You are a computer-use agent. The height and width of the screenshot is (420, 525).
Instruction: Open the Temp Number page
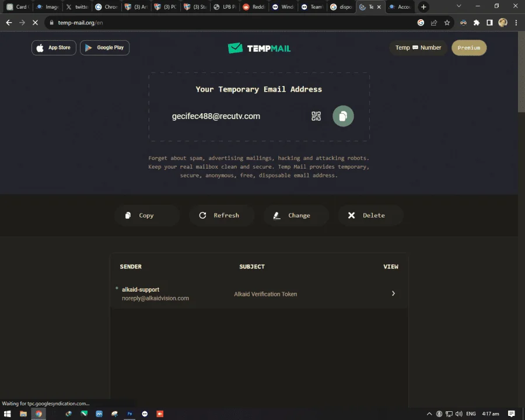click(x=418, y=48)
